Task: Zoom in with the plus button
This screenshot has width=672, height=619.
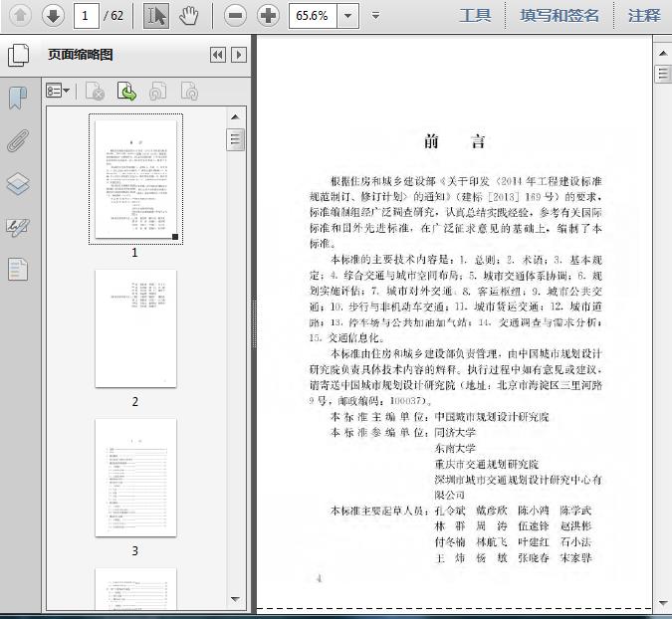Action: coord(268,15)
